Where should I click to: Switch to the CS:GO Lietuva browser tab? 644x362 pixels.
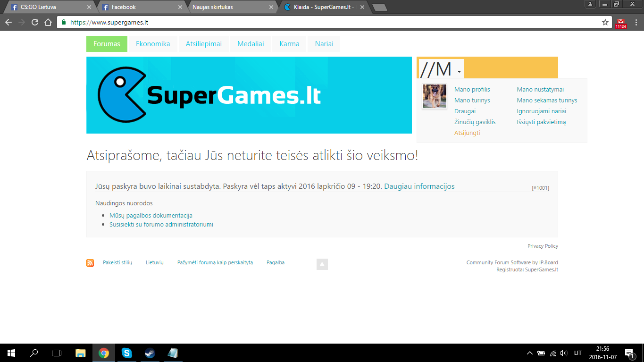(x=49, y=7)
